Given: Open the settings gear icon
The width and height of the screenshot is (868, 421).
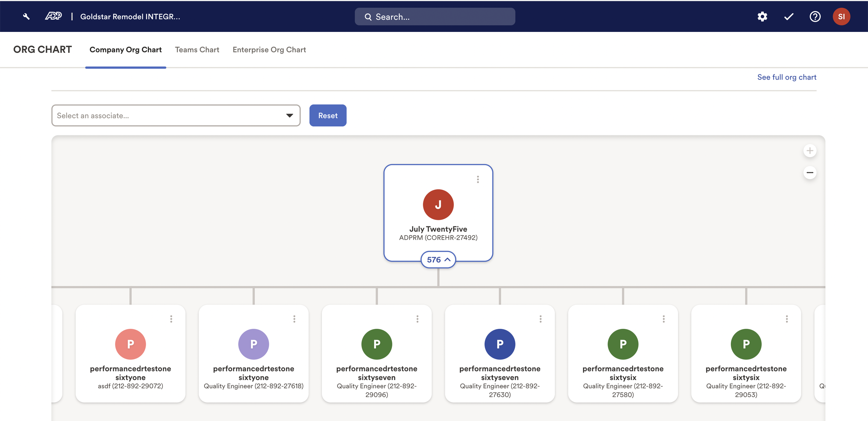Looking at the screenshot, I should 762,16.
